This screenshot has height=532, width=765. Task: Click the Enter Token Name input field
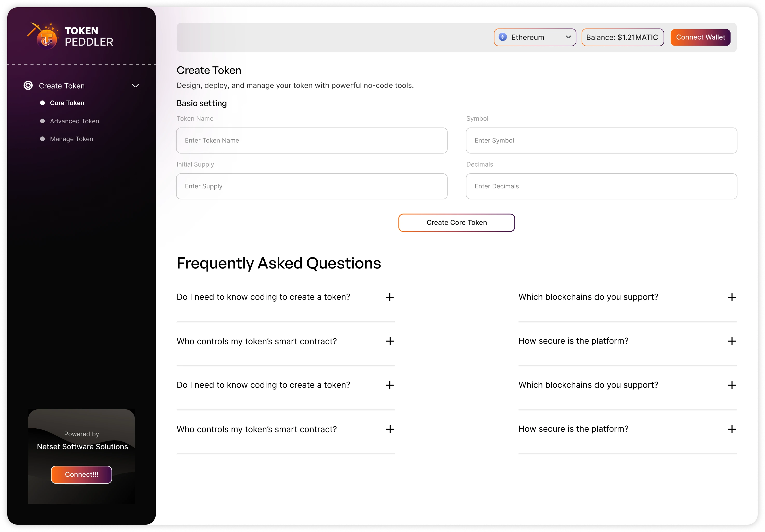312,140
